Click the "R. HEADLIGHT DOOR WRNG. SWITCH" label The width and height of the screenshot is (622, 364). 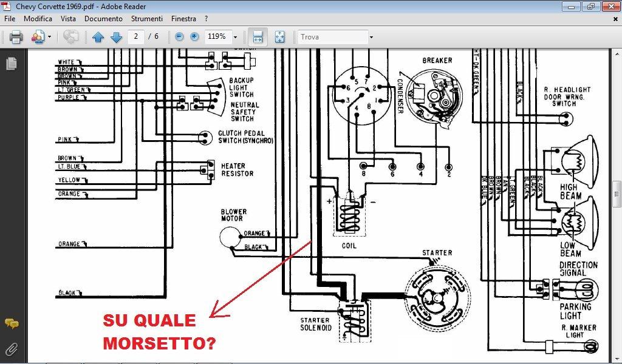(x=567, y=96)
